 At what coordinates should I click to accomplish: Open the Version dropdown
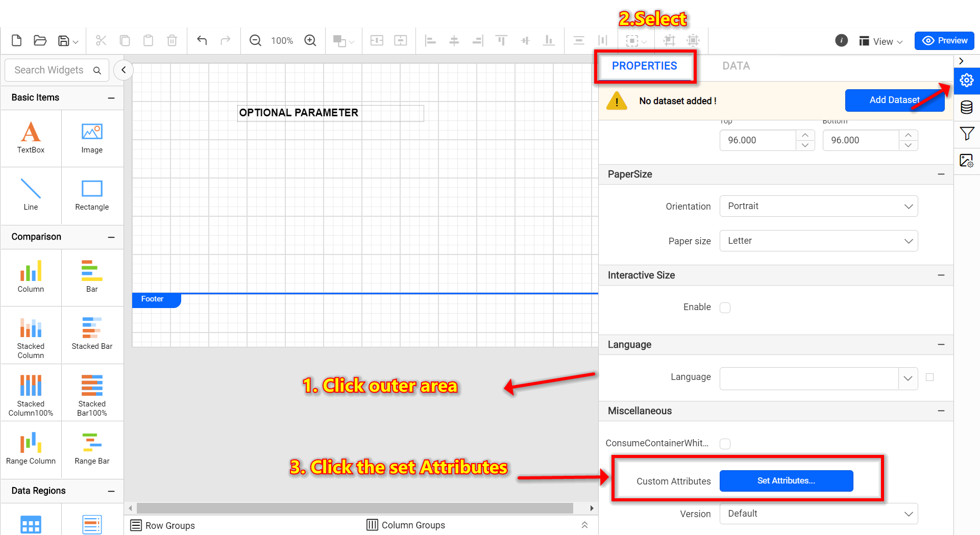[x=819, y=514]
